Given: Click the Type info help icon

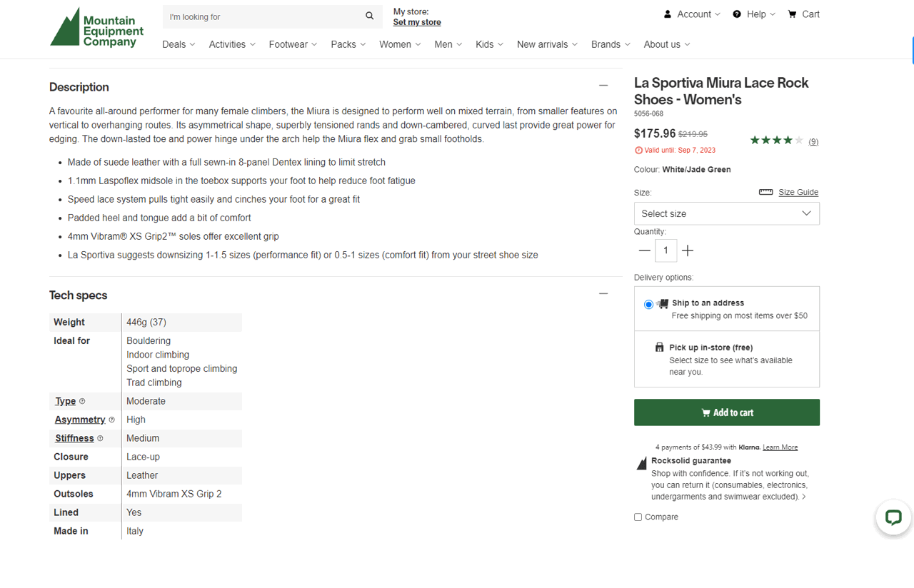Looking at the screenshot, I should (x=82, y=402).
